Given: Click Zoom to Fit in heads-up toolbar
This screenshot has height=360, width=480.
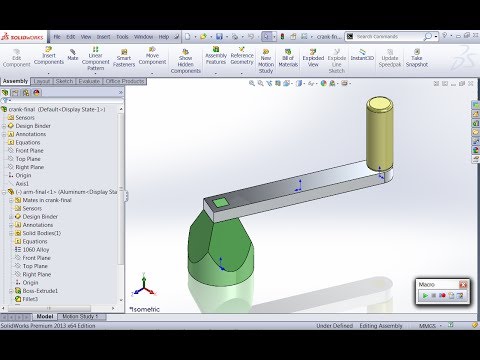Looking at the screenshot, I should point(252,83).
